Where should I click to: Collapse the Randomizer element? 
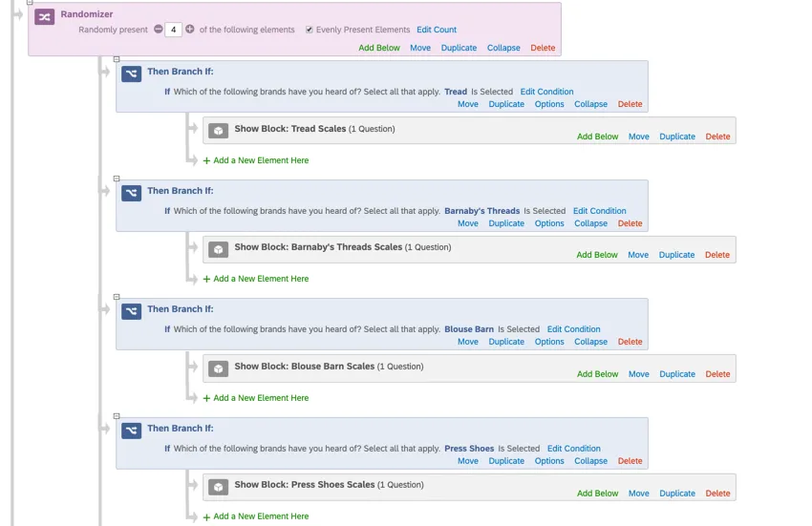pyautogui.click(x=503, y=48)
